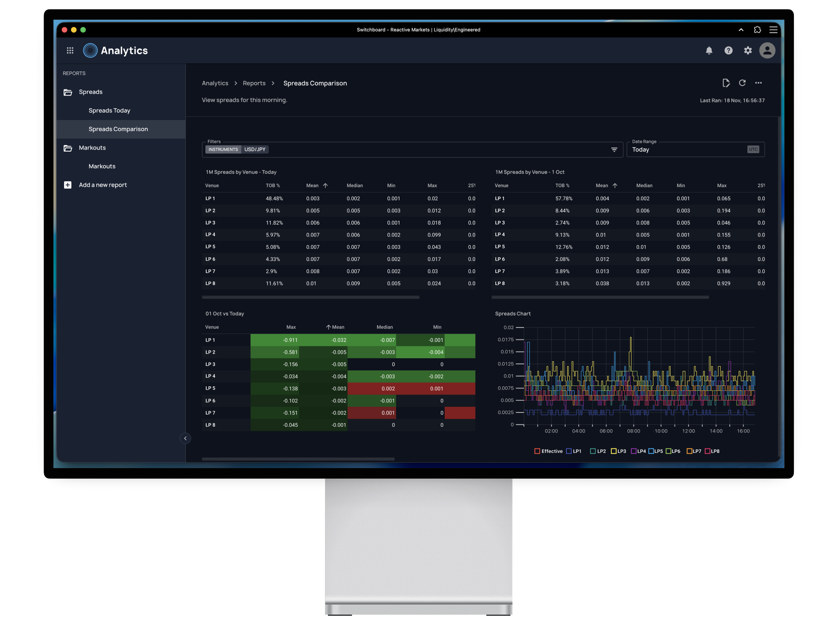This screenshot has width=840, height=631.
Task: Open the report more options menu
Action: point(758,83)
